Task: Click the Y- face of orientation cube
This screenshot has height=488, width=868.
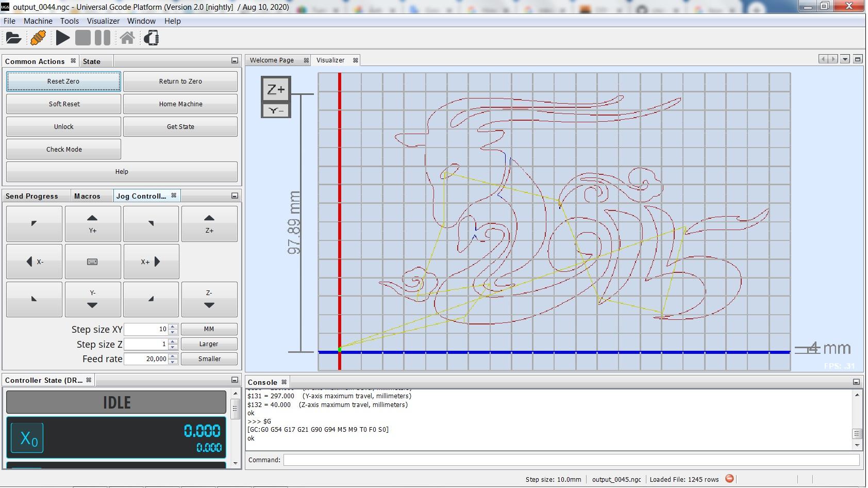Action: (x=276, y=110)
